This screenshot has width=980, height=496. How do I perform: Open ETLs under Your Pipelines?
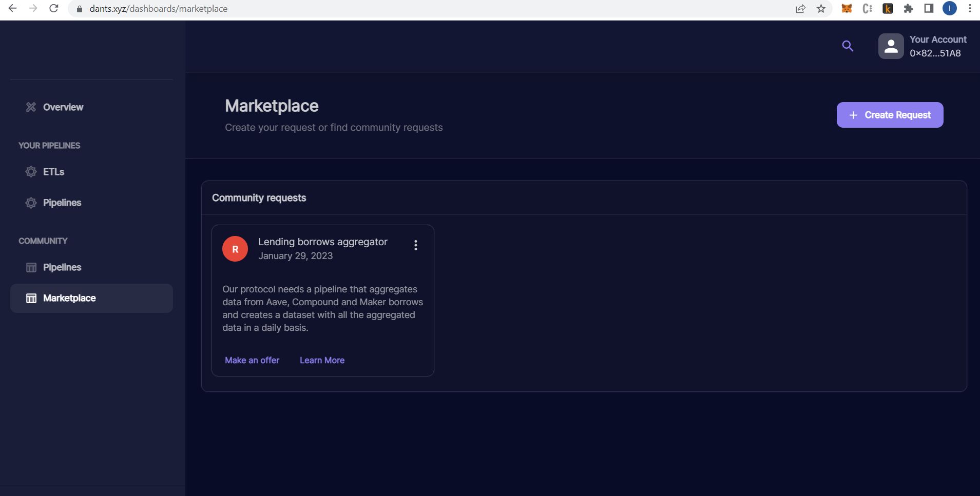91,172
